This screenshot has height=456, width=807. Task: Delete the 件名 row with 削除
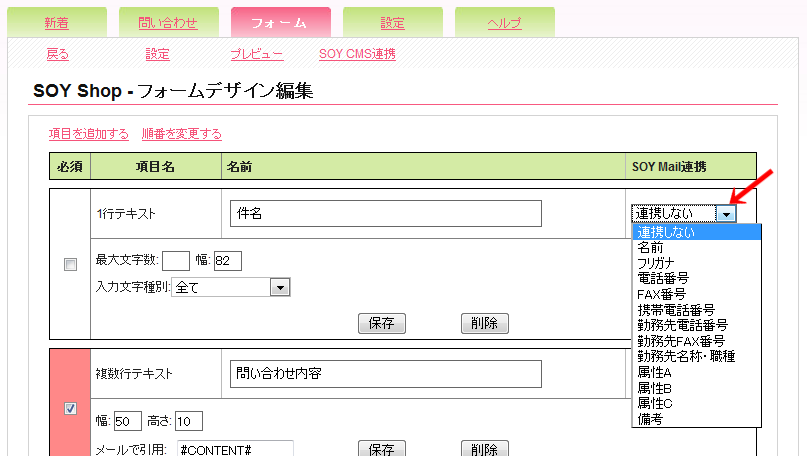tap(485, 323)
